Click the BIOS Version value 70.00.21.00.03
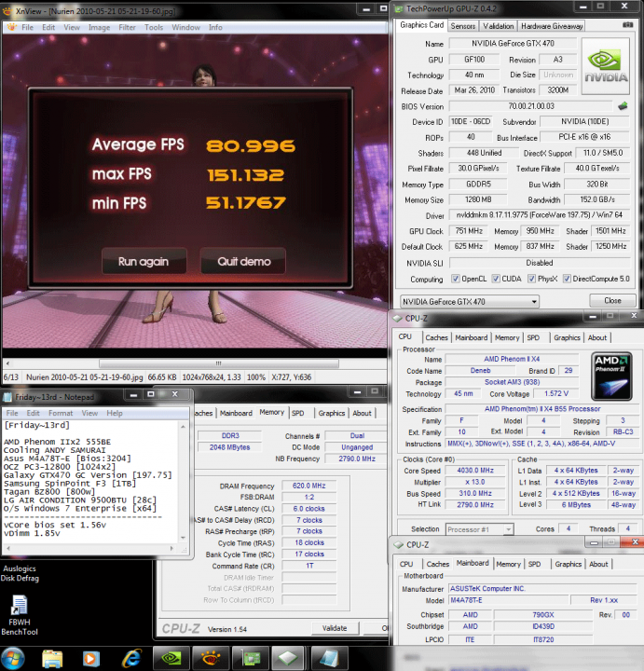Screen dimensions: 644x671 click(x=531, y=105)
